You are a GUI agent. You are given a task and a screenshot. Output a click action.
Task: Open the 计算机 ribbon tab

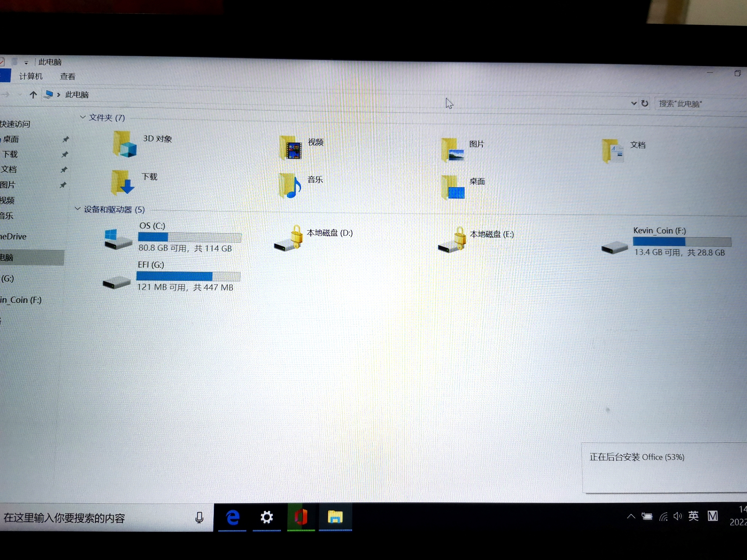click(31, 76)
